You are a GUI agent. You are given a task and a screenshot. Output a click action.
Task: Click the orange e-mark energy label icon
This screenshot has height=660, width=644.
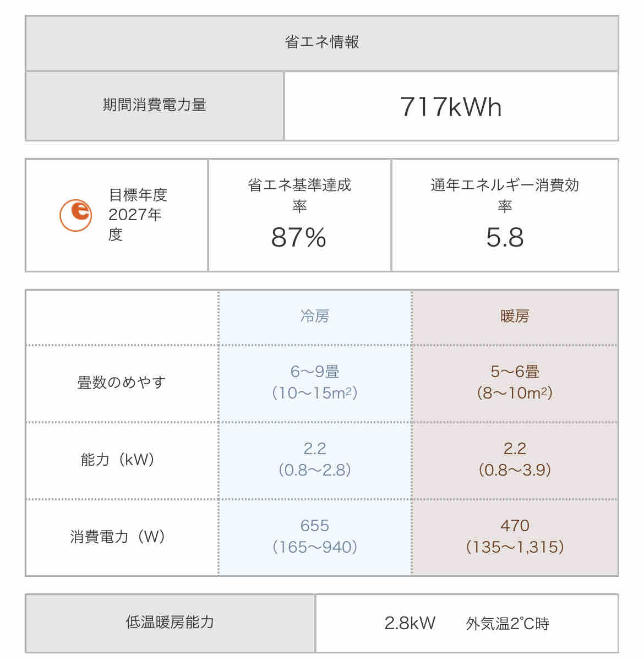[76, 215]
